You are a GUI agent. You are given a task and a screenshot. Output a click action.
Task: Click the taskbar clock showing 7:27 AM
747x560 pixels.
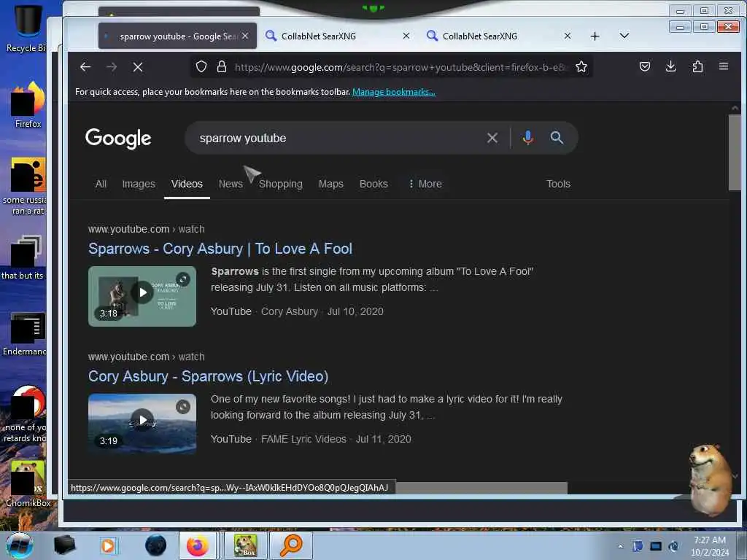coord(710,546)
